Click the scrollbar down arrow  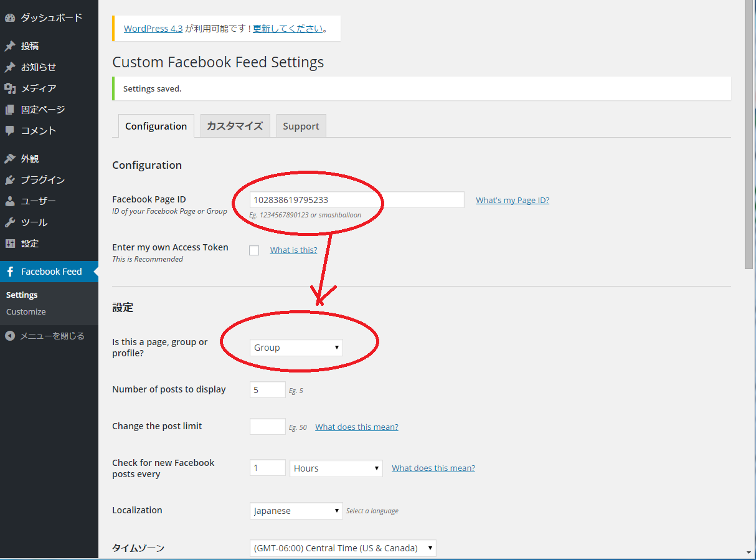(750, 552)
